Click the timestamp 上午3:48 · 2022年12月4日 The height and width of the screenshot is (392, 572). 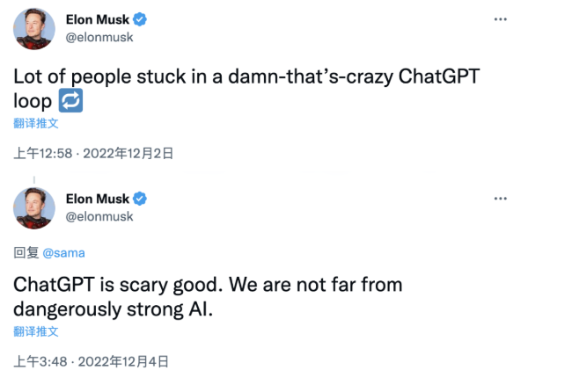click(92, 362)
